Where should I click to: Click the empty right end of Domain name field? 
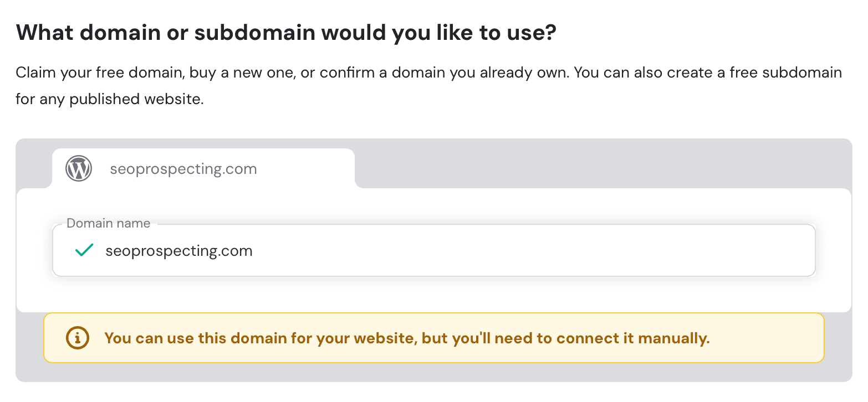click(721, 251)
